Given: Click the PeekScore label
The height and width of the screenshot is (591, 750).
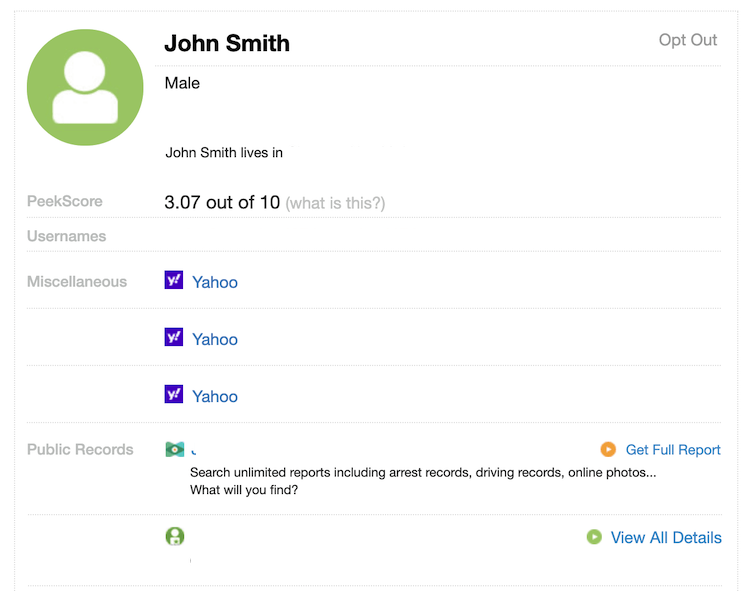Looking at the screenshot, I should (x=65, y=201).
